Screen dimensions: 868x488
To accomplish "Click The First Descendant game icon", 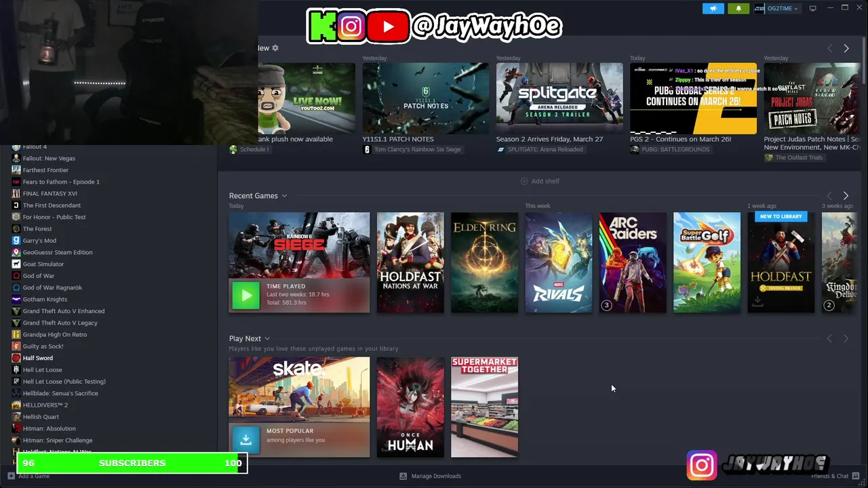I will [16, 205].
